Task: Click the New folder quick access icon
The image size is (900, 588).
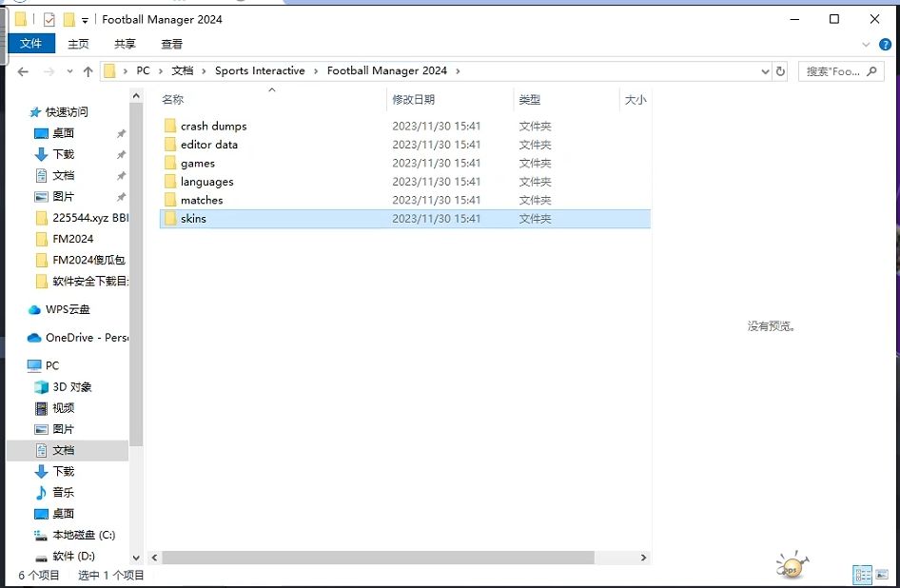Action: pos(68,20)
